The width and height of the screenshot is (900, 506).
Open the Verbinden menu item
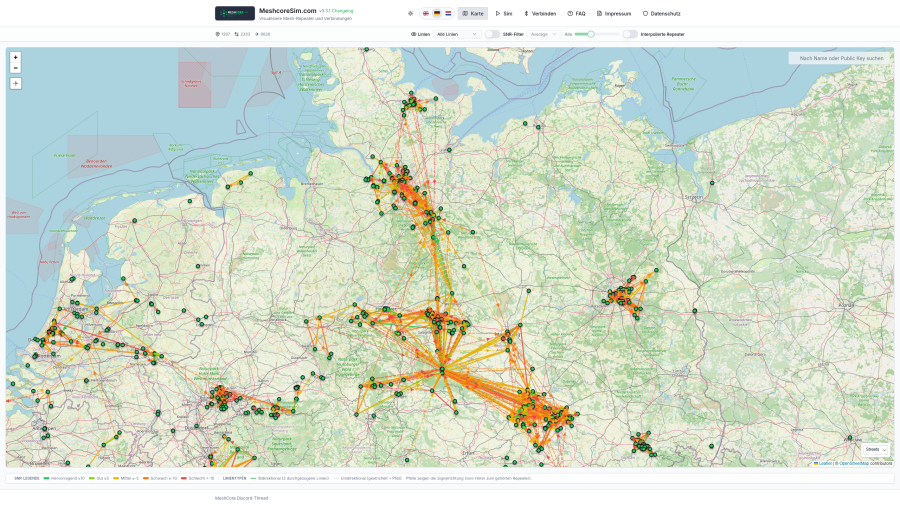point(540,14)
